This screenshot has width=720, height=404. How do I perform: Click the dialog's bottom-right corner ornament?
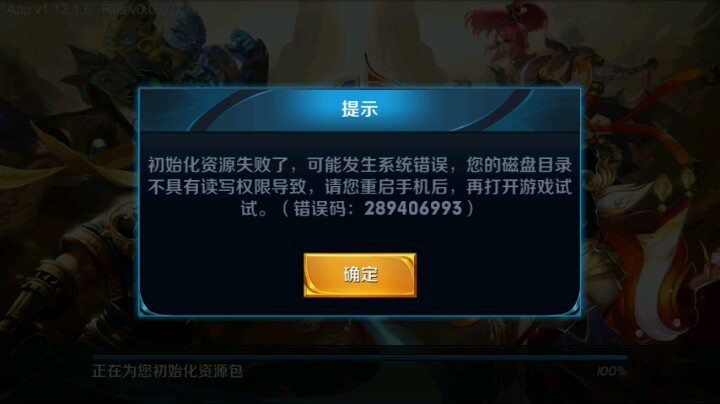[x=572, y=307]
